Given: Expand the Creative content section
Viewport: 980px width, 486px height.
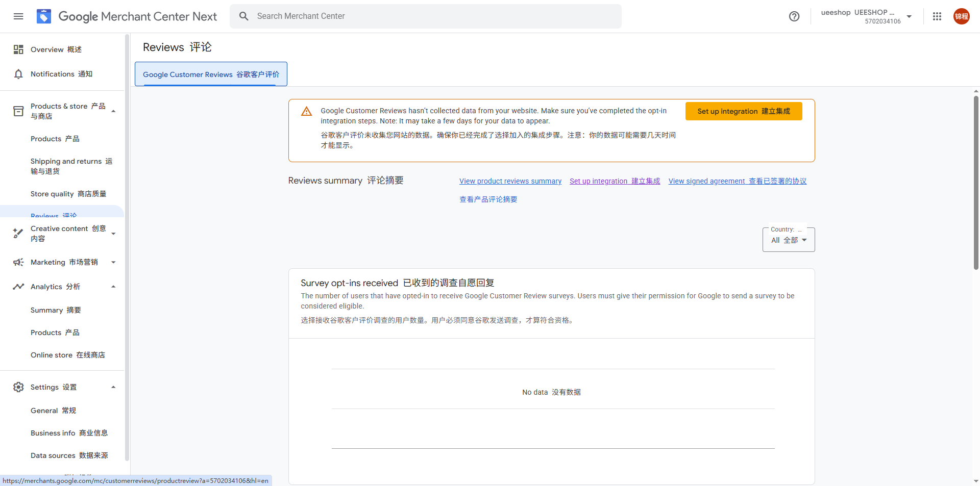Looking at the screenshot, I should (113, 234).
